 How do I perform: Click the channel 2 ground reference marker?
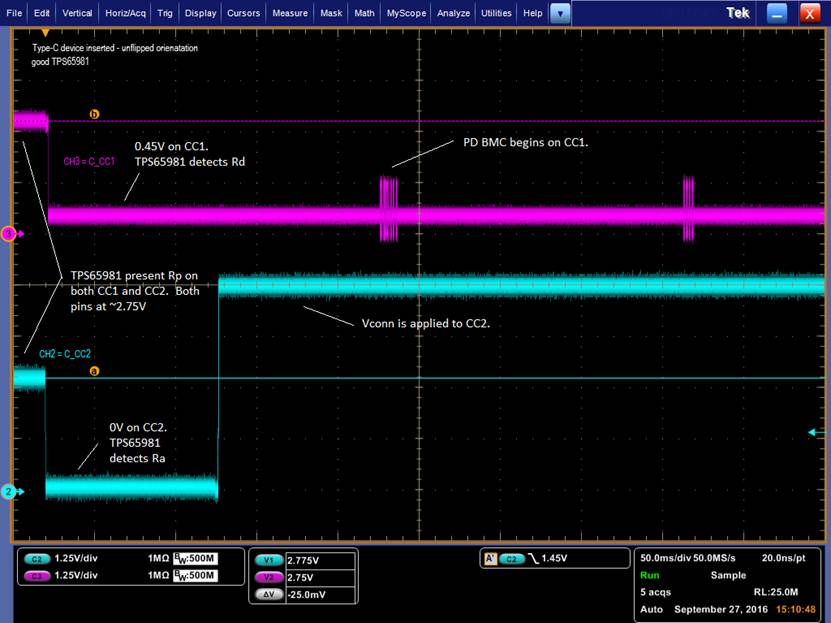pyautogui.click(x=9, y=492)
